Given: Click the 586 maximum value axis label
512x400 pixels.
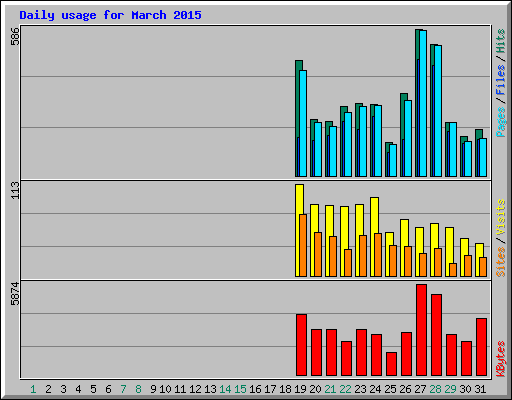Looking at the screenshot, I should click(x=15, y=36).
